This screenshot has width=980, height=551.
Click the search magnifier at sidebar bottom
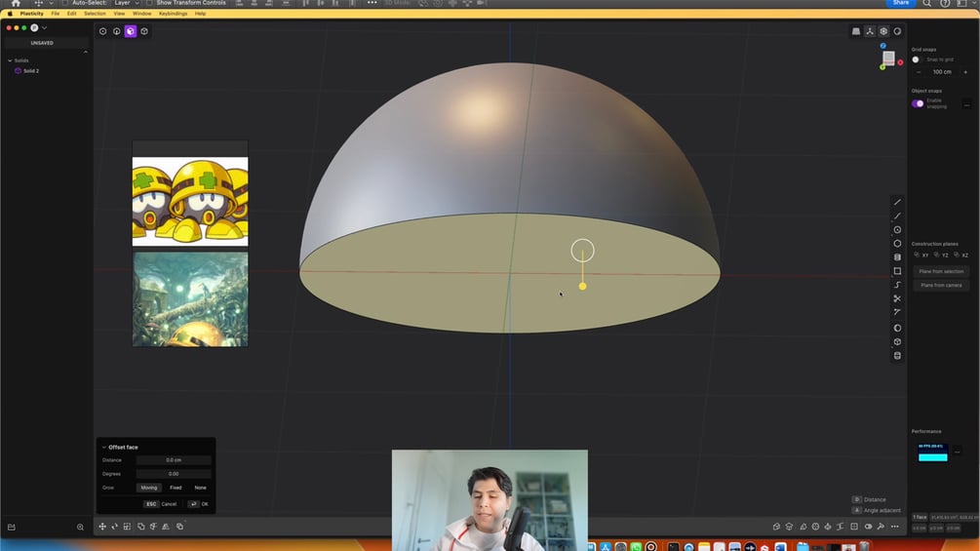click(80, 528)
